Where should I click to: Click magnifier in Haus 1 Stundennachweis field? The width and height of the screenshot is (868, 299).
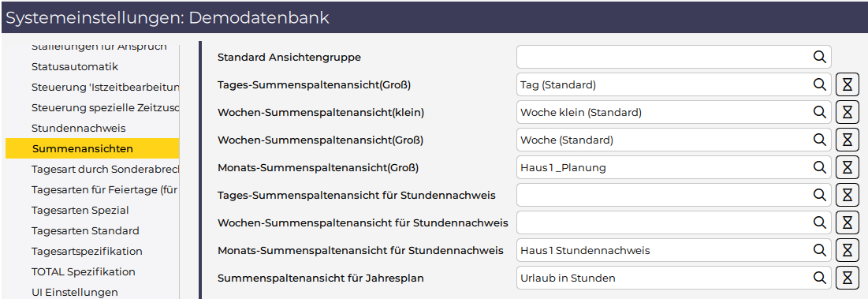coord(819,250)
